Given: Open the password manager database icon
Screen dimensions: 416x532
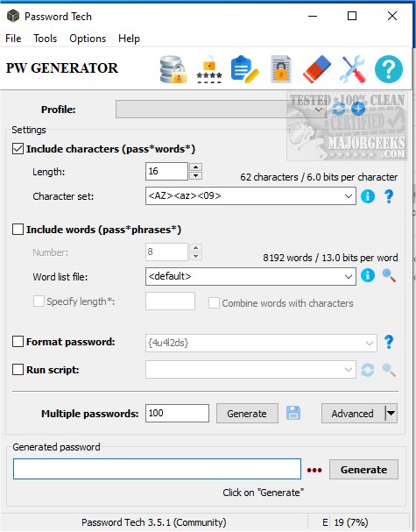Looking at the screenshot, I should coord(173,69).
